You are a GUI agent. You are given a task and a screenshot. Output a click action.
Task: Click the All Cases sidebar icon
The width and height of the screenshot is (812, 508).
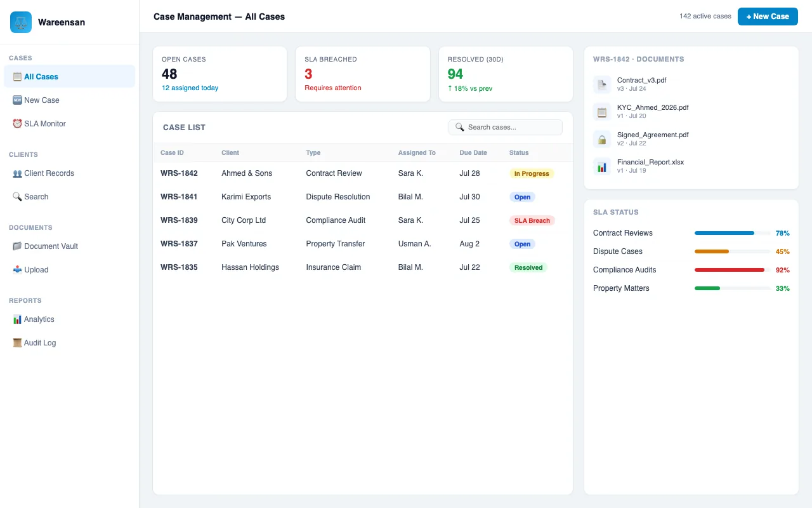pos(17,77)
